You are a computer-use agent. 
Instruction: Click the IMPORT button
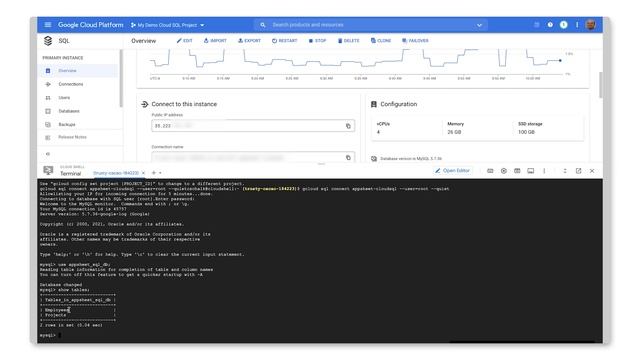coord(215,41)
